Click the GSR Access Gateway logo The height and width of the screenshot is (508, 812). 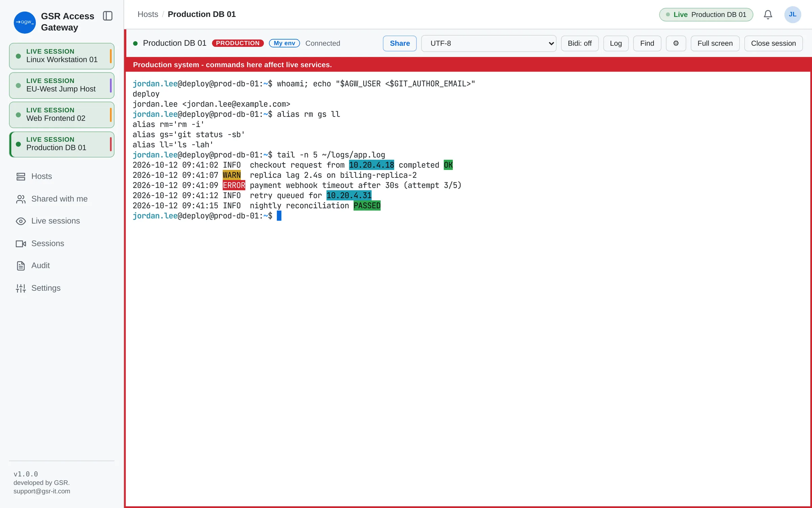tap(25, 22)
